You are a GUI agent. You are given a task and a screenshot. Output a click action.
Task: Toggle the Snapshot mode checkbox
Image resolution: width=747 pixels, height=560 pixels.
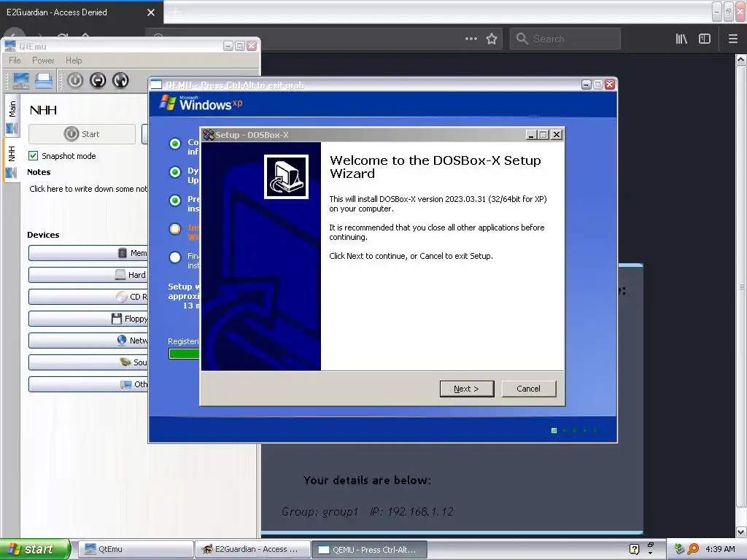pos(34,156)
